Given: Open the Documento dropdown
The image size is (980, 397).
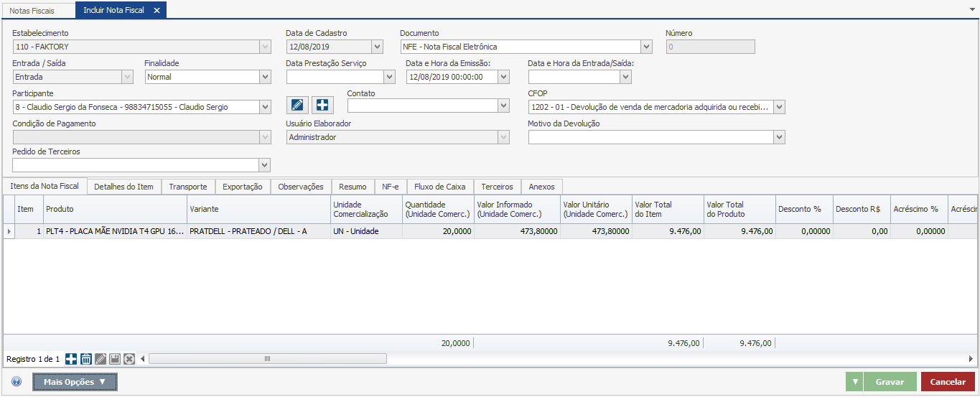Looking at the screenshot, I should 646,47.
